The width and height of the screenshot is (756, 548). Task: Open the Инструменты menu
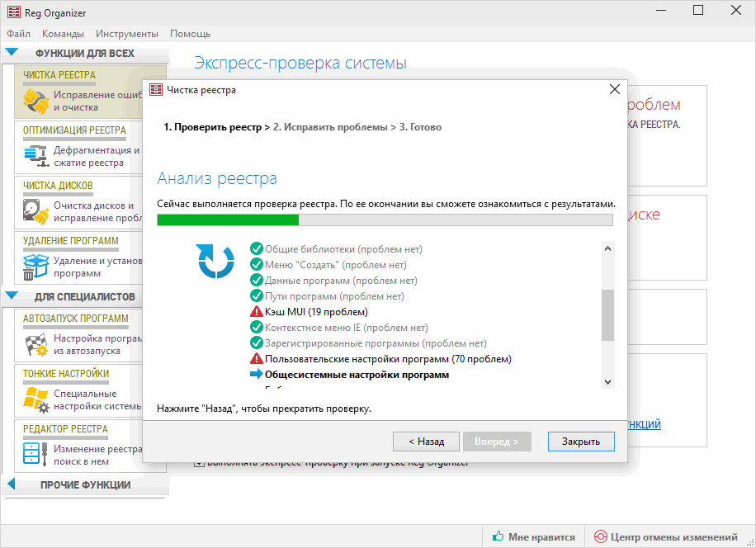127,34
